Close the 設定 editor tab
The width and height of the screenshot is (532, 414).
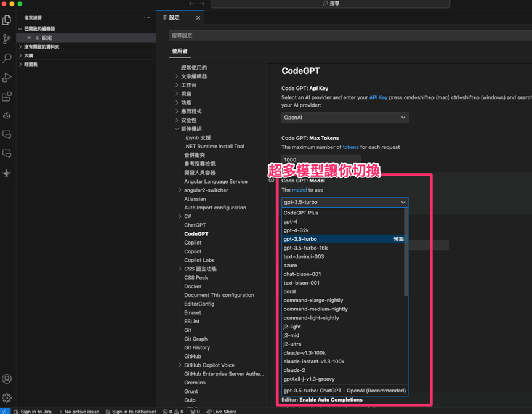(198, 18)
